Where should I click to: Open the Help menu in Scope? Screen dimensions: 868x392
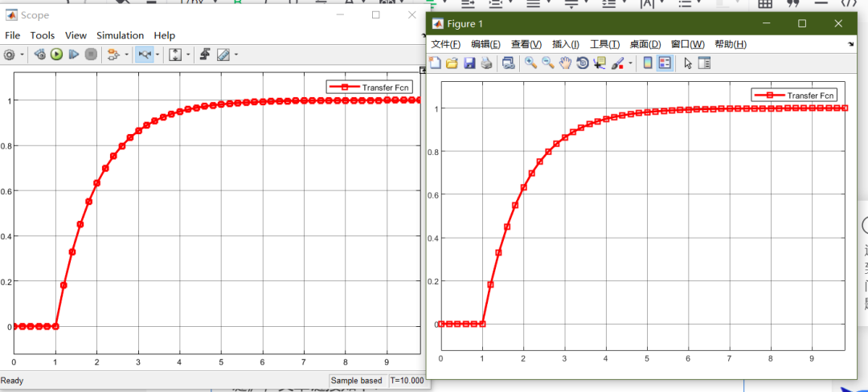pos(165,35)
